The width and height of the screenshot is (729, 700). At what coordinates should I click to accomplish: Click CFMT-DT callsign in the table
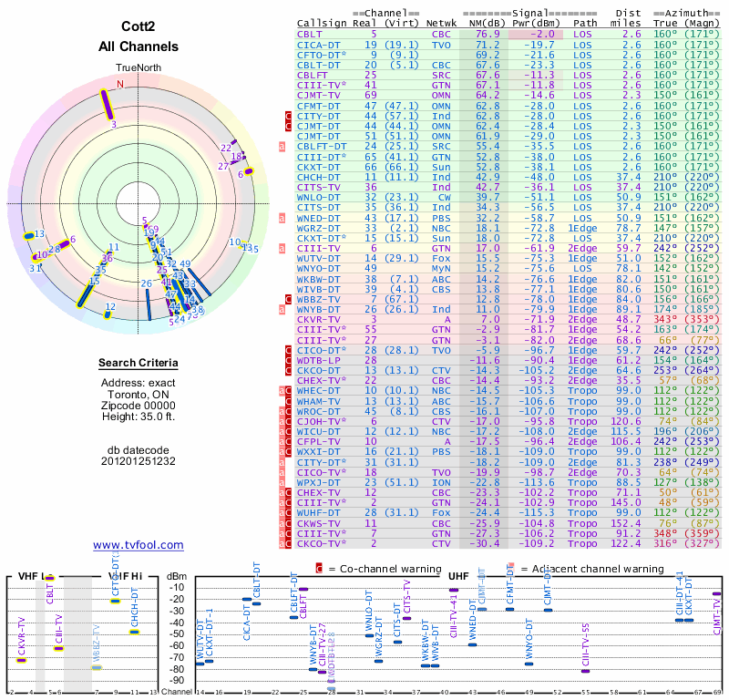tap(319, 106)
